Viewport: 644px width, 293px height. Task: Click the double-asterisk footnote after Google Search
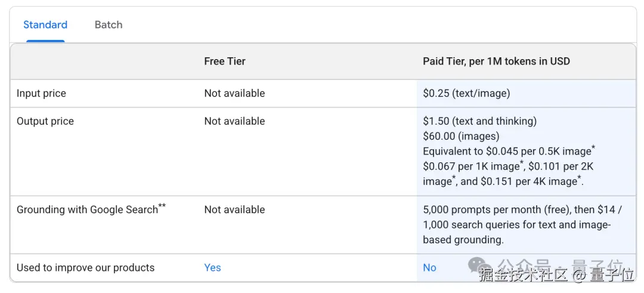click(162, 206)
